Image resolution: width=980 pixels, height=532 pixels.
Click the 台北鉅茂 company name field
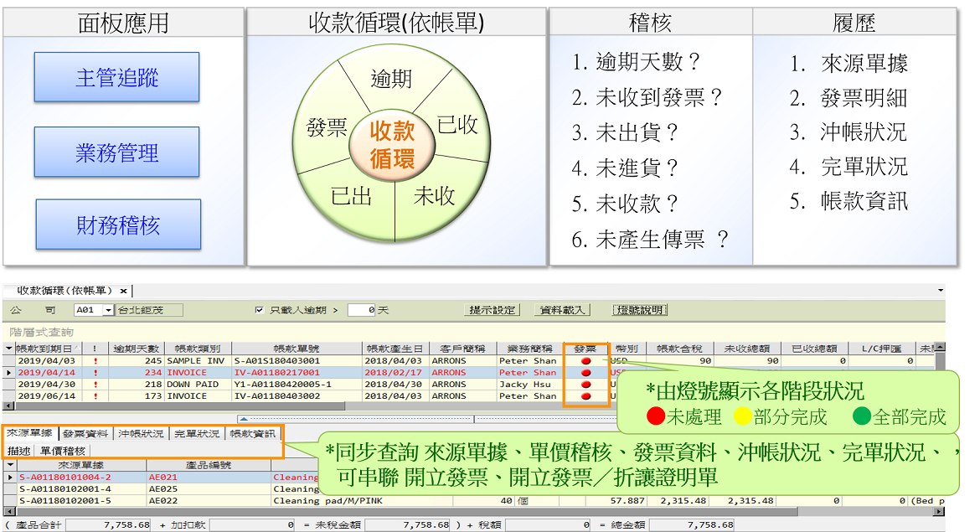(149, 310)
